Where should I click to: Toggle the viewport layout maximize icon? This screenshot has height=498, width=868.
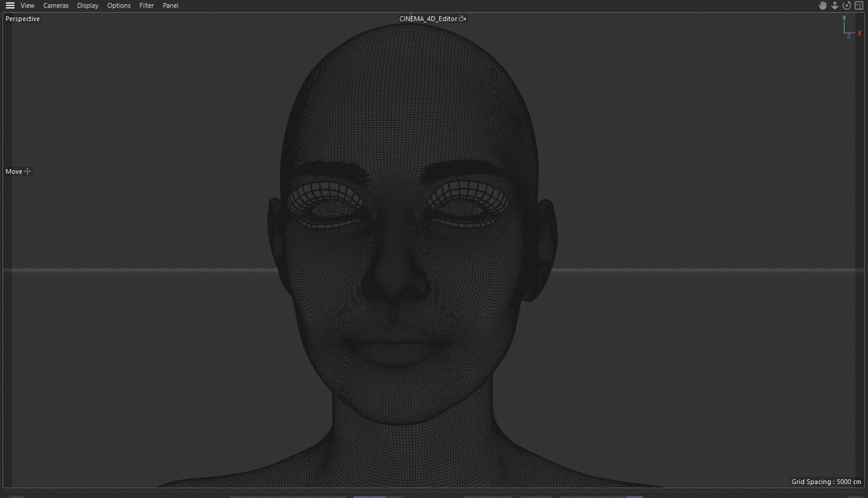(859, 5)
